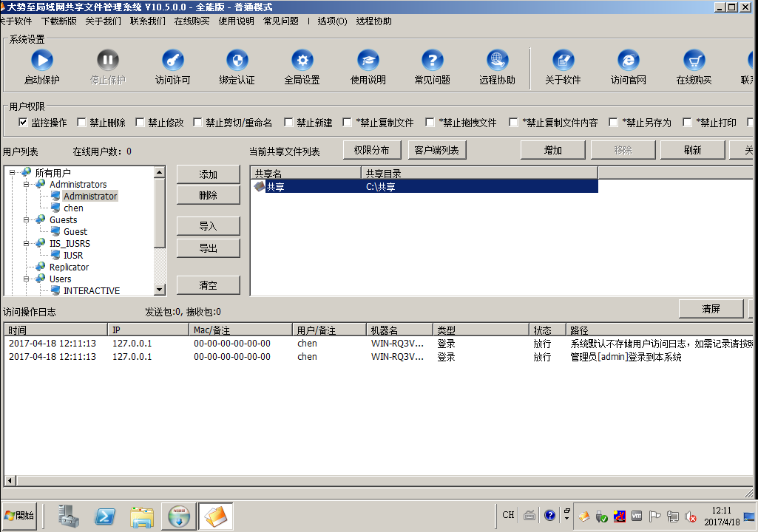Open 全局设置 gear icon
The height and width of the screenshot is (532, 758).
[x=302, y=61]
